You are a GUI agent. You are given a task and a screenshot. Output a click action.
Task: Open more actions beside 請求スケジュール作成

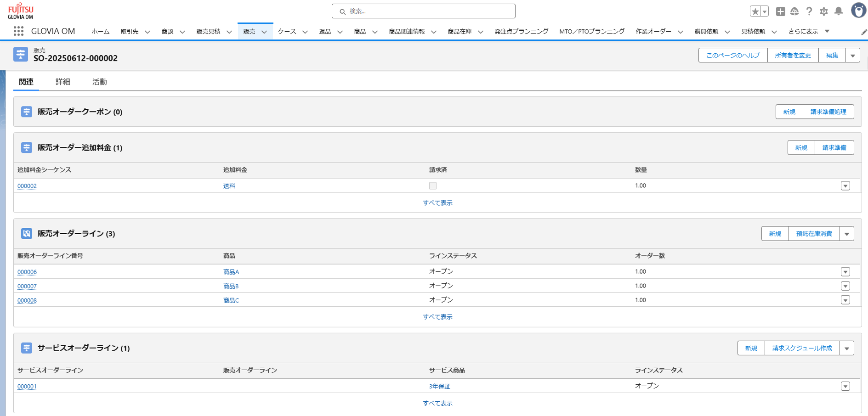[847, 348]
